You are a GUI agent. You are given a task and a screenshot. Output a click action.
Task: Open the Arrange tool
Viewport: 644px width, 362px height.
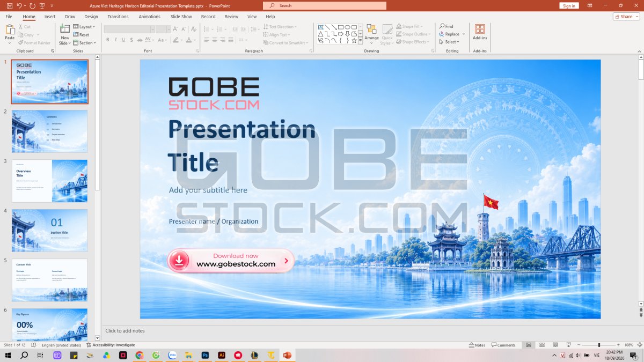pos(371,34)
